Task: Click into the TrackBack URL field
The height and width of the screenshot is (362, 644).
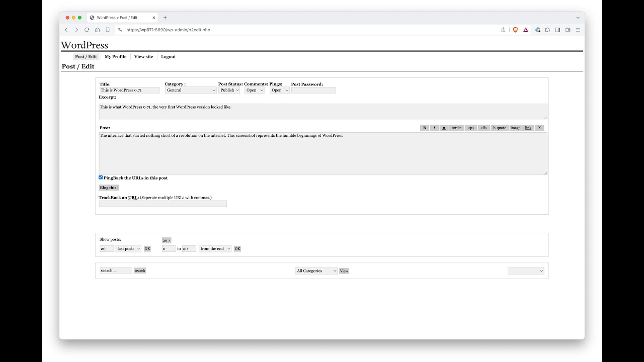Action: tap(163, 204)
